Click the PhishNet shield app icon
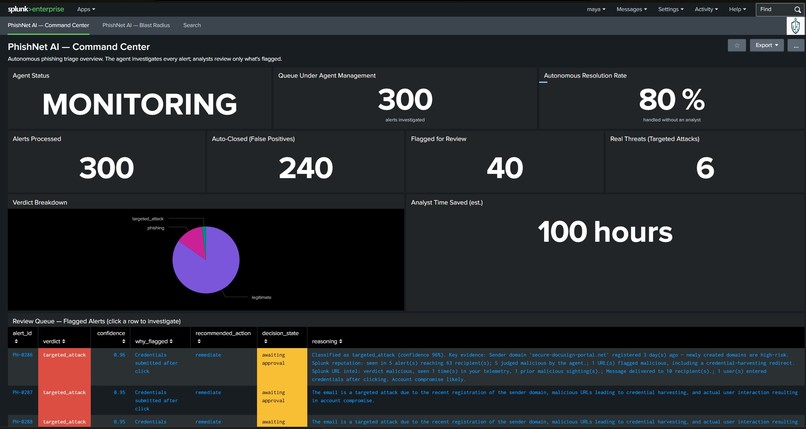Viewport: 806px width, 429px height. [795, 26]
